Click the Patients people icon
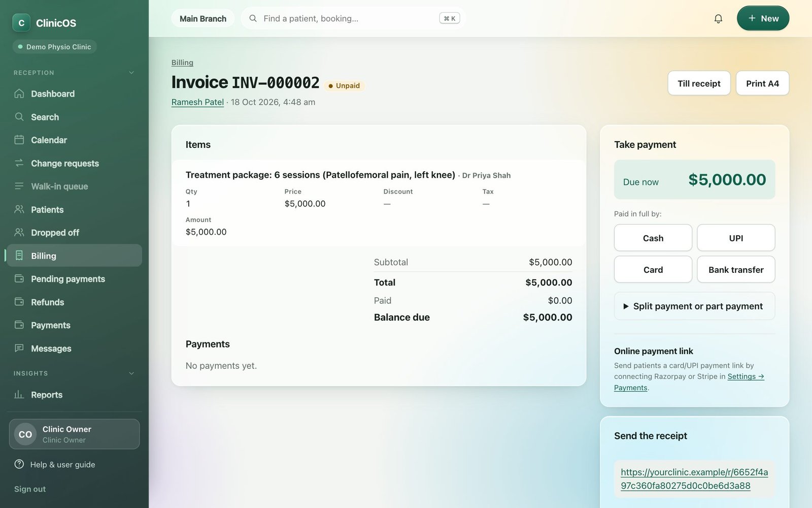 coord(19,209)
